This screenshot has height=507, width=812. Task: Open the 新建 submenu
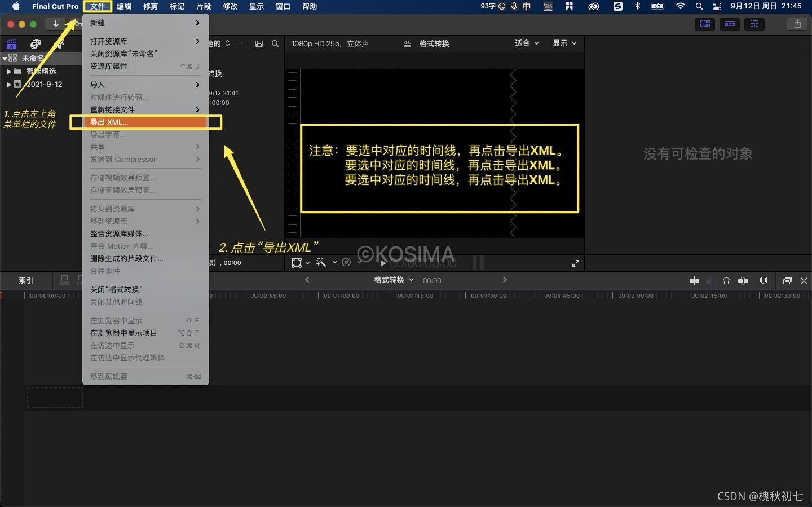145,23
